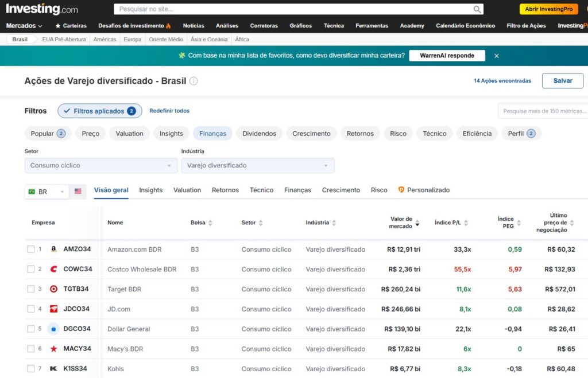This screenshot has height=378, width=588.
Task: Open the Filtro de Ações menu item
Action: point(526,26)
